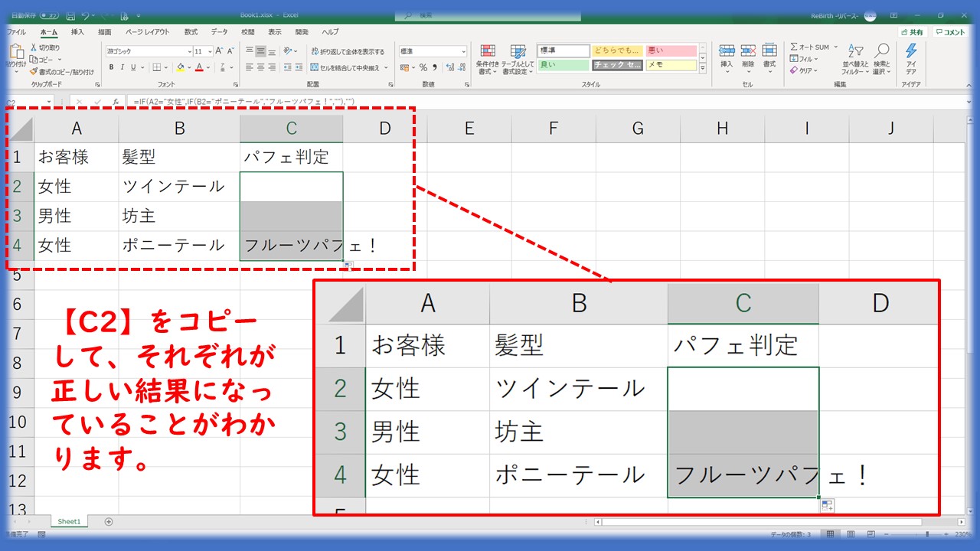Image resolution: width=980 pixels, height=551 pixels.
Task: Click the Insert Cells (挿入) icon
Action: [x=727, y=51]
